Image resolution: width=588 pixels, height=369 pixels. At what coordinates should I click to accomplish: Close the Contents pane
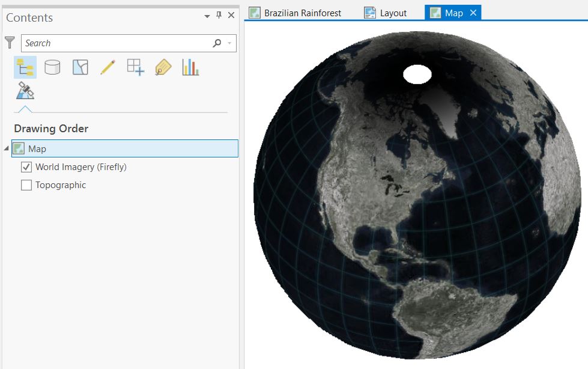tap(231, 15)
